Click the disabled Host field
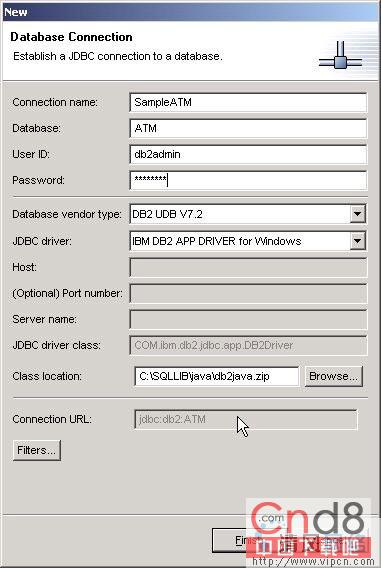Screen dimensions: 381x568 point(248,267)
